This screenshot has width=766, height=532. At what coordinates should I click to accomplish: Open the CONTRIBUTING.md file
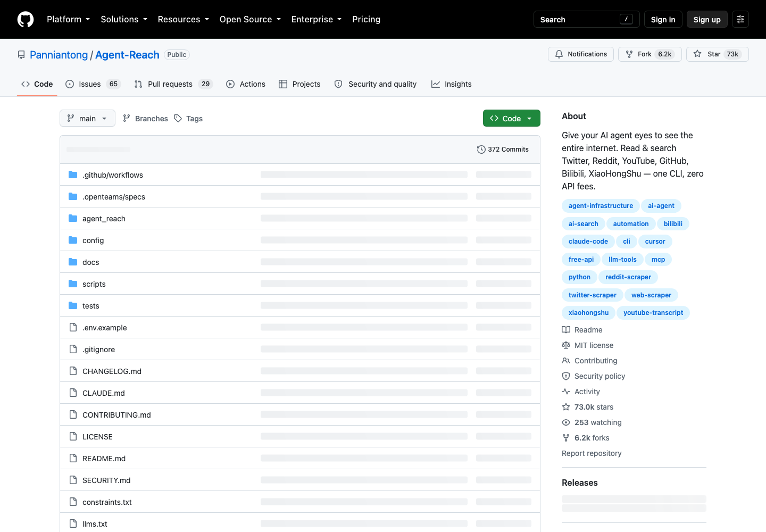coord(116,415)
